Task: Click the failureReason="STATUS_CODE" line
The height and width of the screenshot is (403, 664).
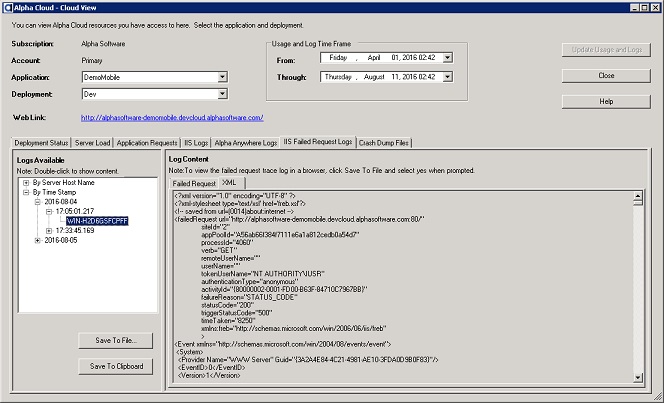Action: click(x=249, y=297)
